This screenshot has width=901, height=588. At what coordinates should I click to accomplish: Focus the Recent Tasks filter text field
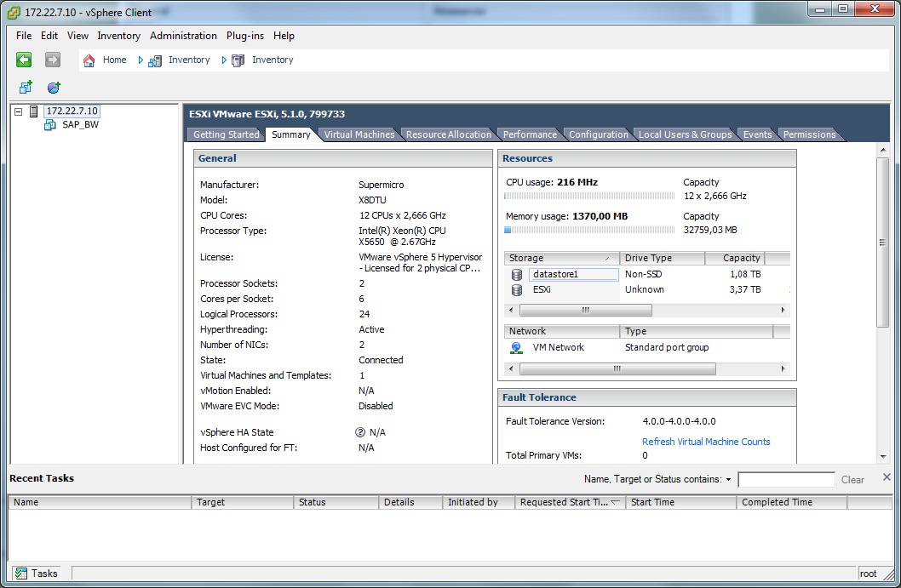click(x=786, y=479)
